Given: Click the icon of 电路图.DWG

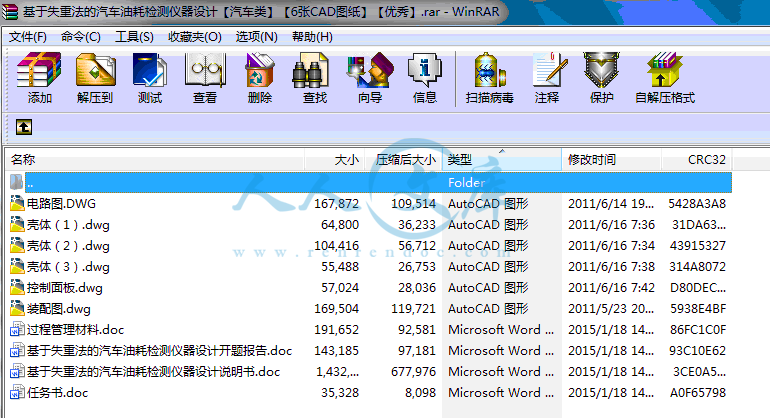Looking at the screenshot, I should click(17, 203).
